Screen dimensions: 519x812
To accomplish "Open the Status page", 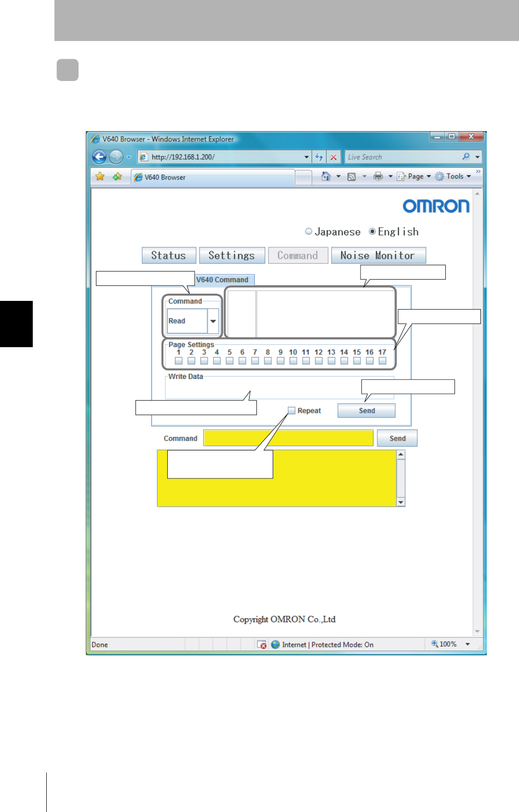I will coord(169,256).
